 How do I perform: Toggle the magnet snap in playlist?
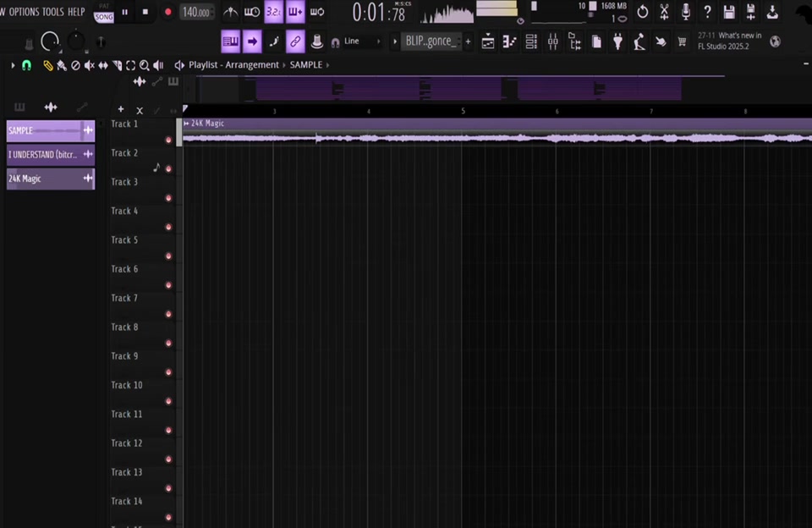click(26, 65)
